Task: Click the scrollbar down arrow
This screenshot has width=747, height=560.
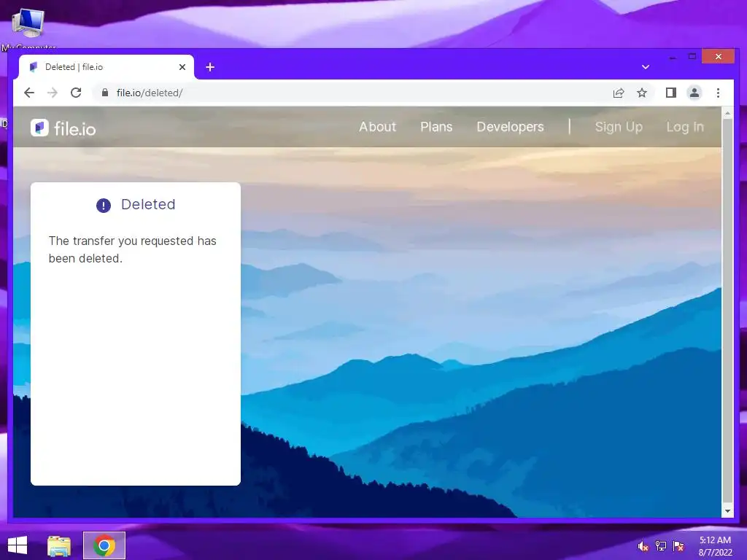Action: [x=727, y=511]
